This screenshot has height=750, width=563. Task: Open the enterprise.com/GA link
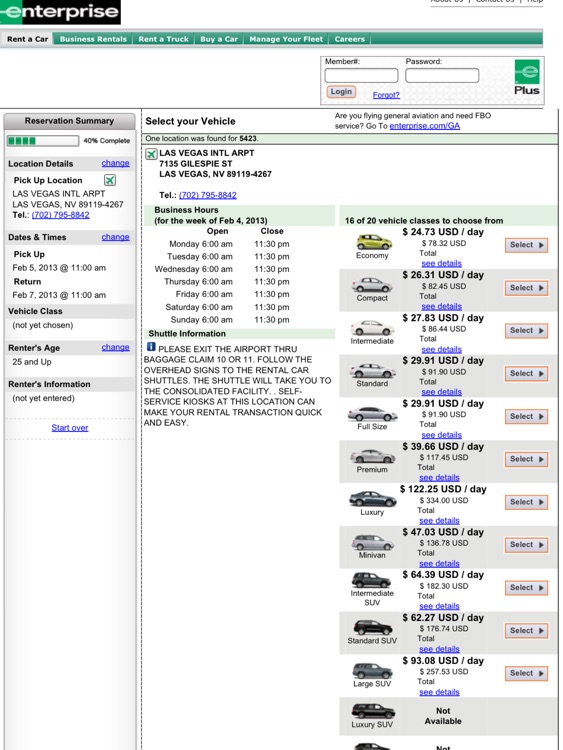click(425, 126)
